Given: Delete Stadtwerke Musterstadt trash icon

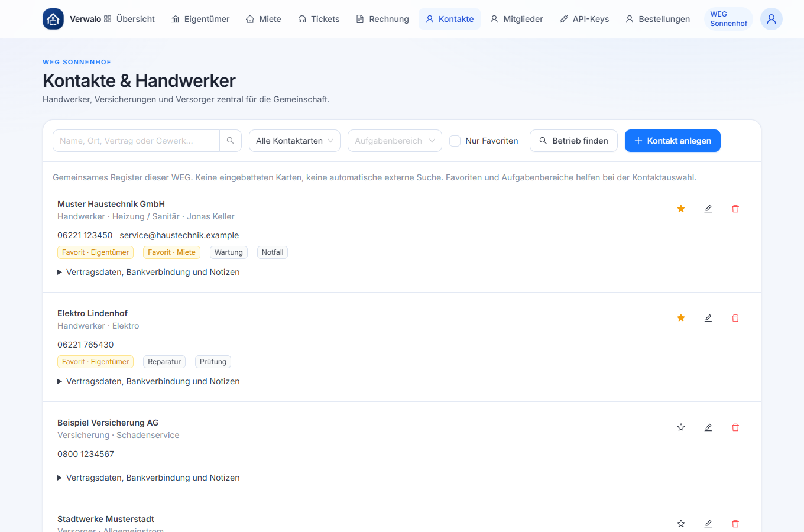Looking at the screenshot, I should [735, 524].
